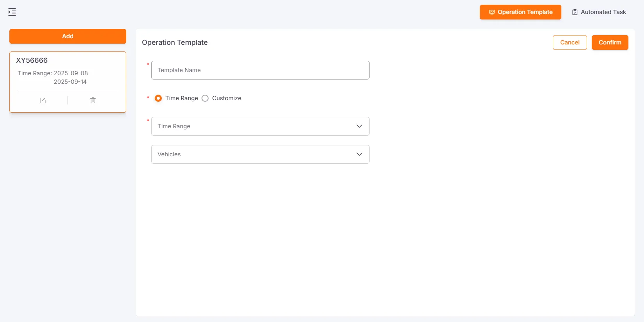Click the edit icon on XY56666 card
Screen dimensions: 644x322
click(43, 101)
